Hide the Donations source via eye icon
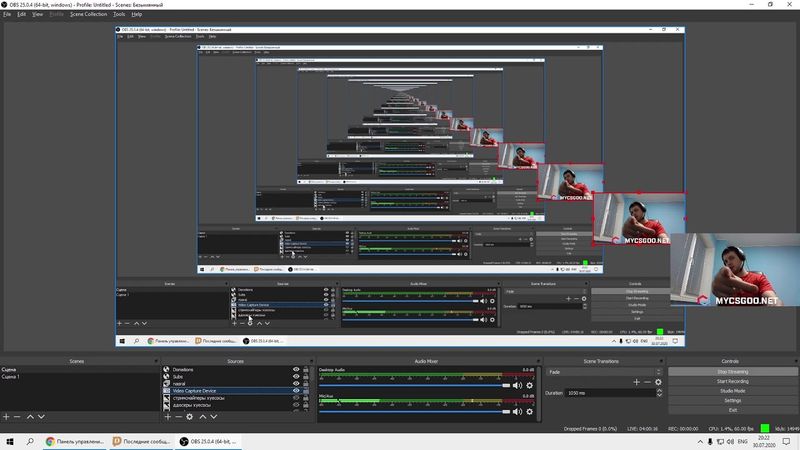The width and height of the screenshot is (800, 450). point(295,370)
